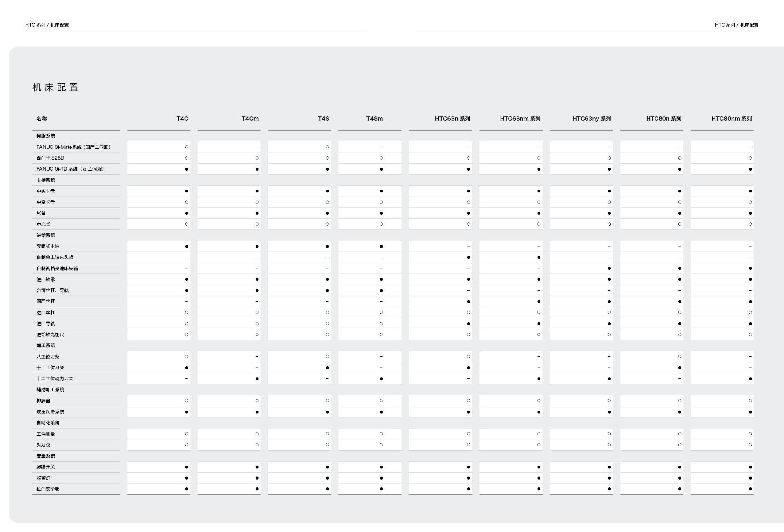
Task: Click the 伺服系统 section heading
Action: [x=46, y=136]
